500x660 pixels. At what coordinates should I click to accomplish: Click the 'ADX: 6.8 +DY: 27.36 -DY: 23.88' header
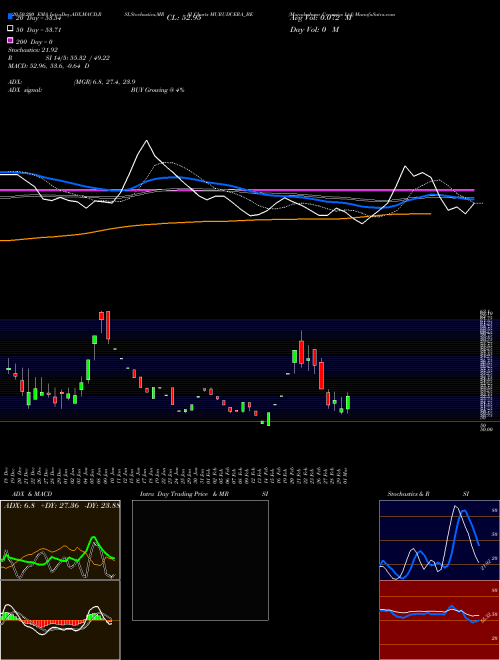(x=62, y=506)
